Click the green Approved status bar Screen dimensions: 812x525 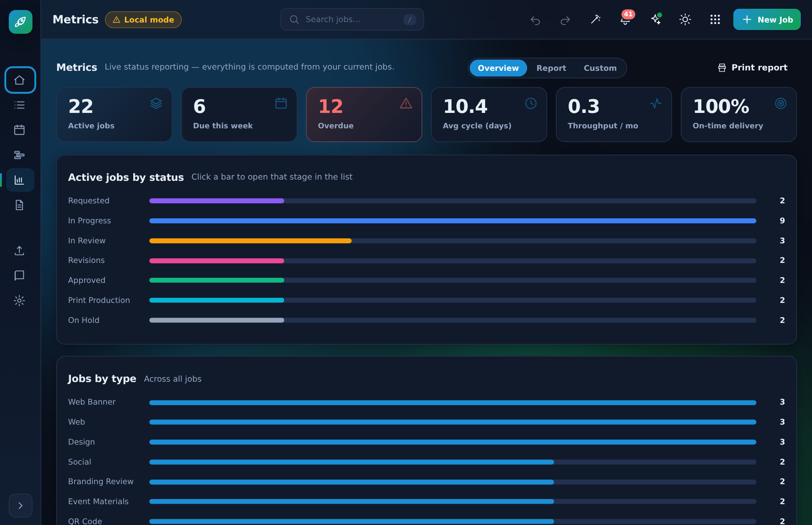coord(217,280)
